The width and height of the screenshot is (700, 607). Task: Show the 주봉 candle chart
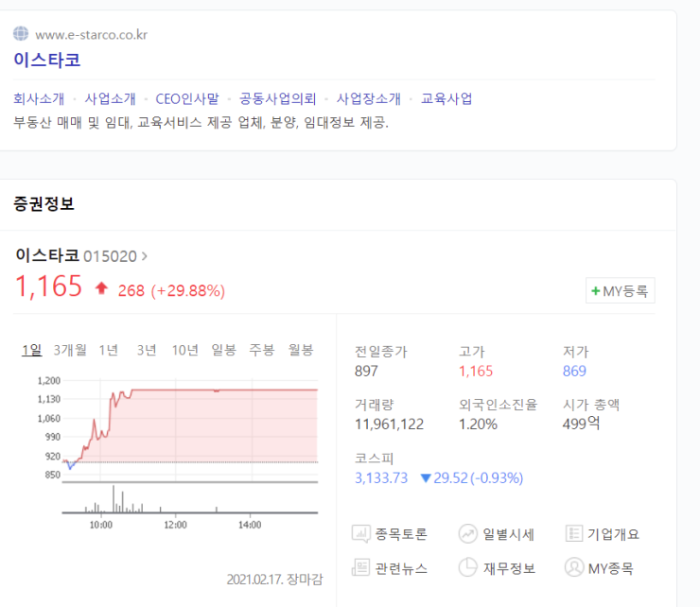point(262,350)
